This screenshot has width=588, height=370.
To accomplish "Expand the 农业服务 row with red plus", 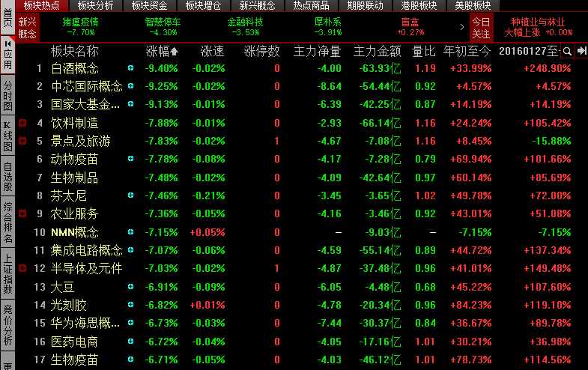I will 22,213.
